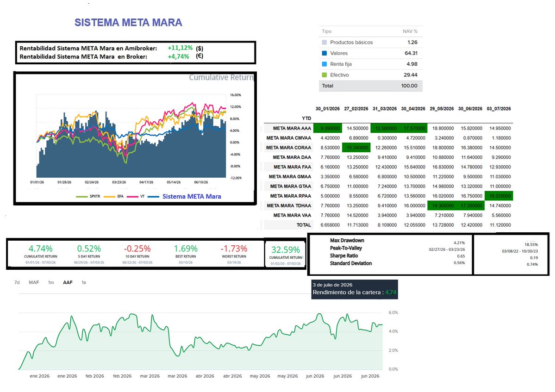This screenshot has width=555, height=392.
Task: Click the META MARA VAA row label
Action: [293, 215]
